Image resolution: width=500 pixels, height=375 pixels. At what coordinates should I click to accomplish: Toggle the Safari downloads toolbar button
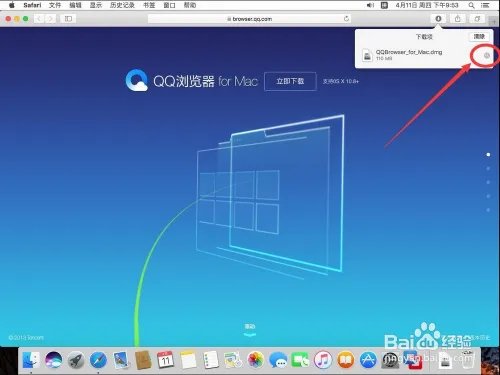(438, 19)
